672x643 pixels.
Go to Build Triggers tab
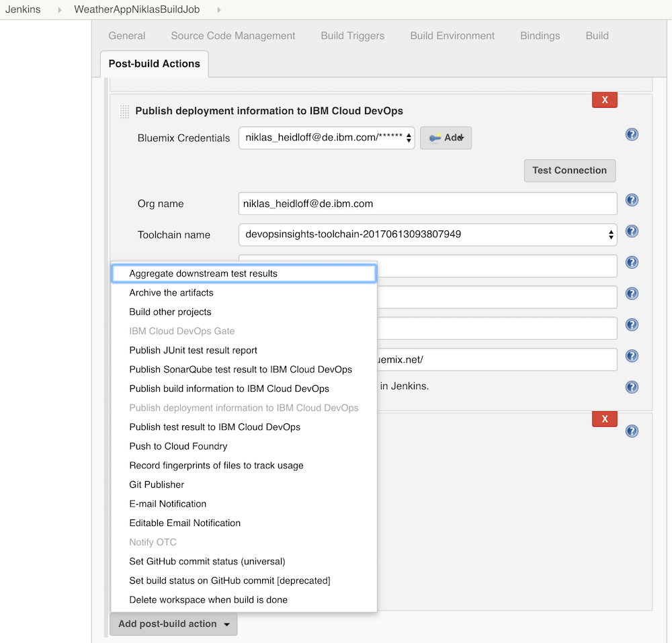pos(353,36)
